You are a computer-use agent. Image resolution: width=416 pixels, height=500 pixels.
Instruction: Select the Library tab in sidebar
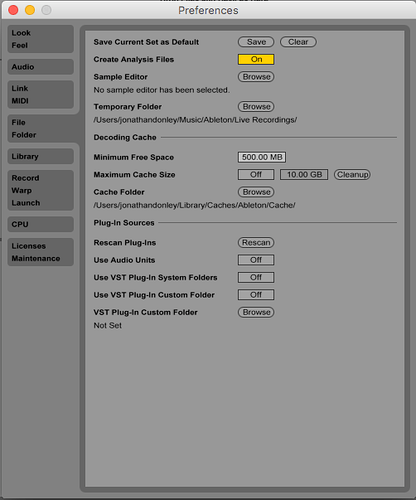[40, 156]
